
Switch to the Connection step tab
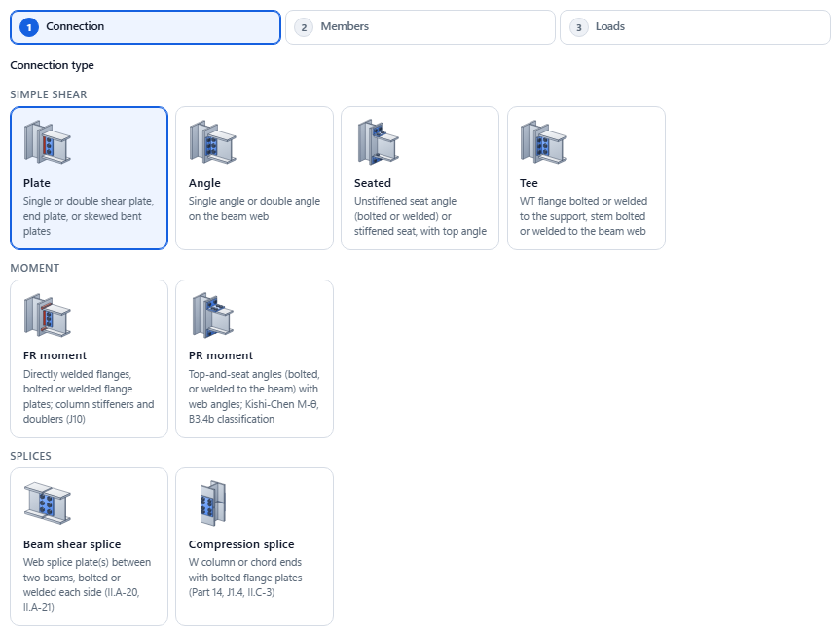coord(145,27)
